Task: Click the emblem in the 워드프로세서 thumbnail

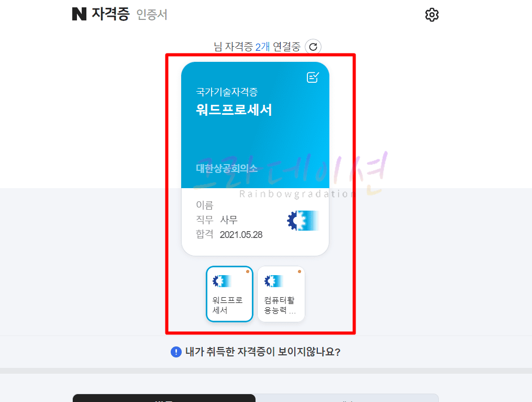Action: [222, 281]
